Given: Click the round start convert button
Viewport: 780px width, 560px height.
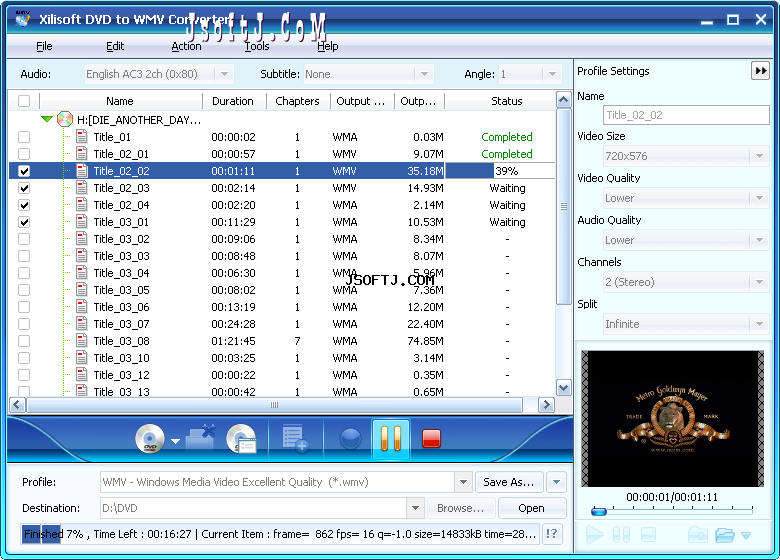Looking at the screenshot, I should click(350, 439).
